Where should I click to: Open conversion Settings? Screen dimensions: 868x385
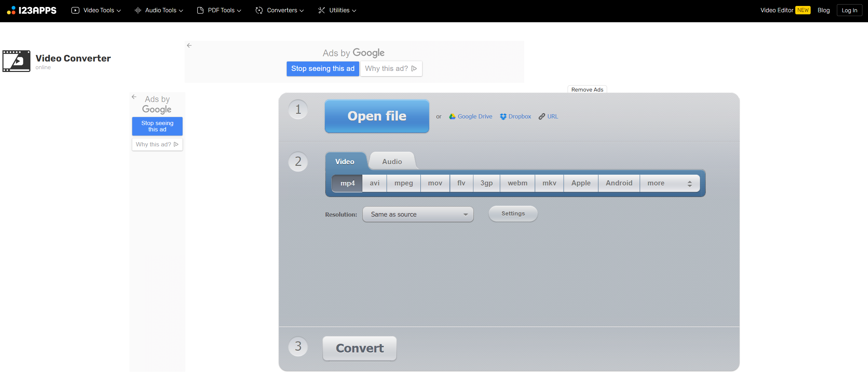512,213
